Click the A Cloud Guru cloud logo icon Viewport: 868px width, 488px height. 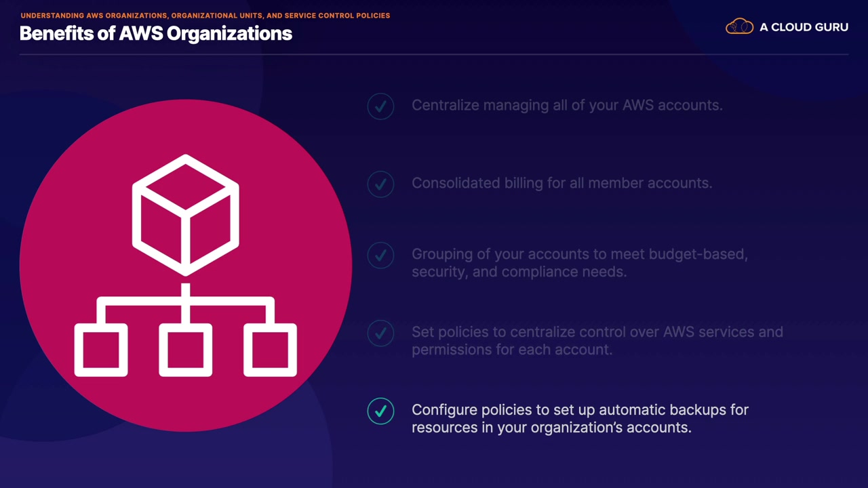coord(740,27)
